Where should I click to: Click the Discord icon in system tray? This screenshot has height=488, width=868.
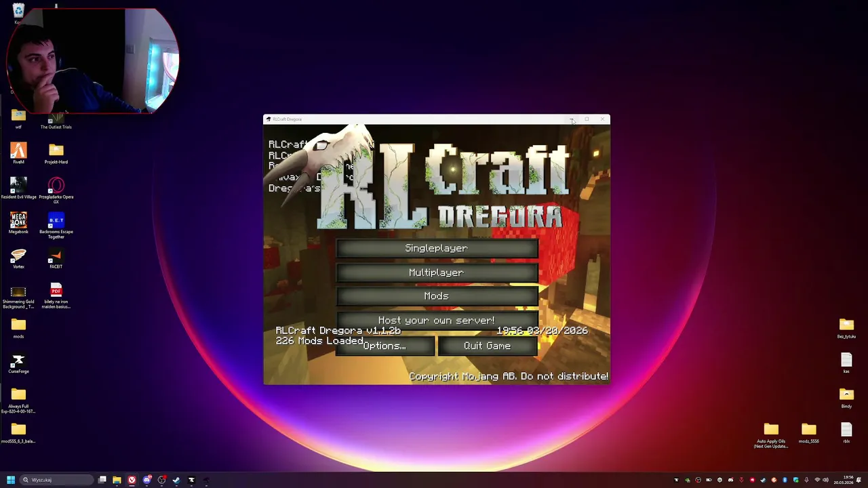pyautogui.click(x=730, y=480)
